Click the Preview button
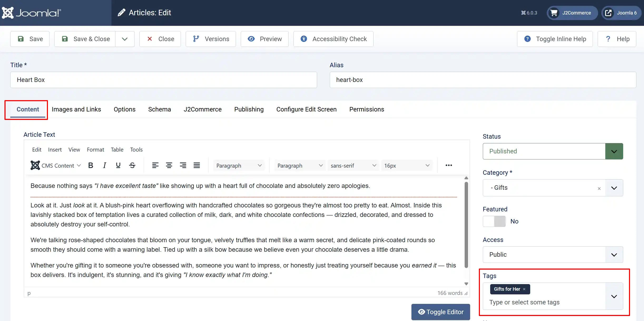The width and height of the screenshot is (644, 321). click(x=265, y=39)
